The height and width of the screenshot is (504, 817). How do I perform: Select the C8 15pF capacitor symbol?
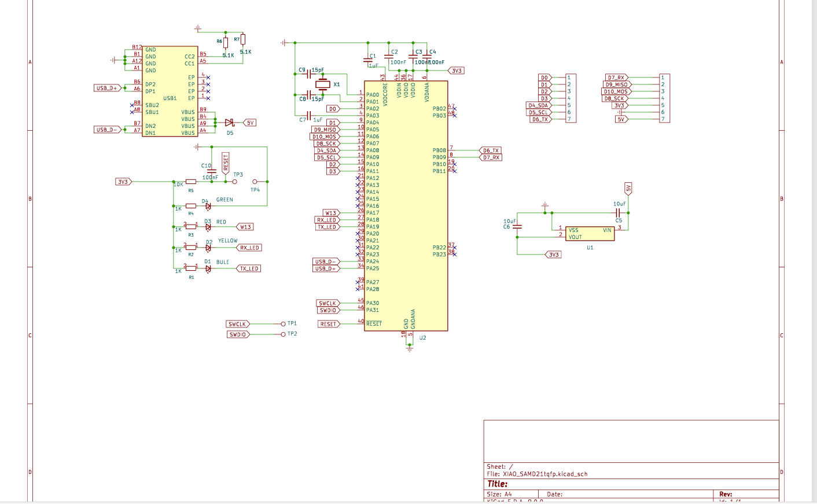click(309, 95)
